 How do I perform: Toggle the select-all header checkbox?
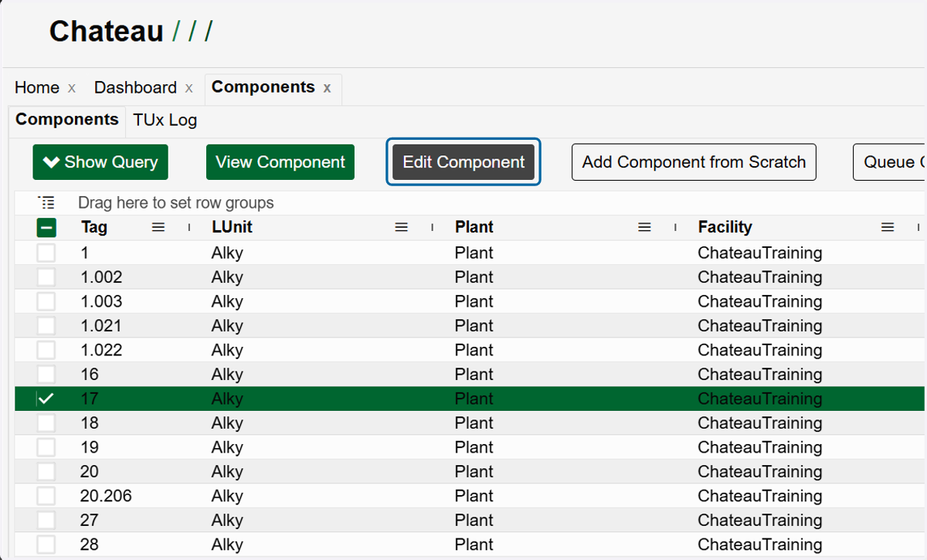coord(46,227)
